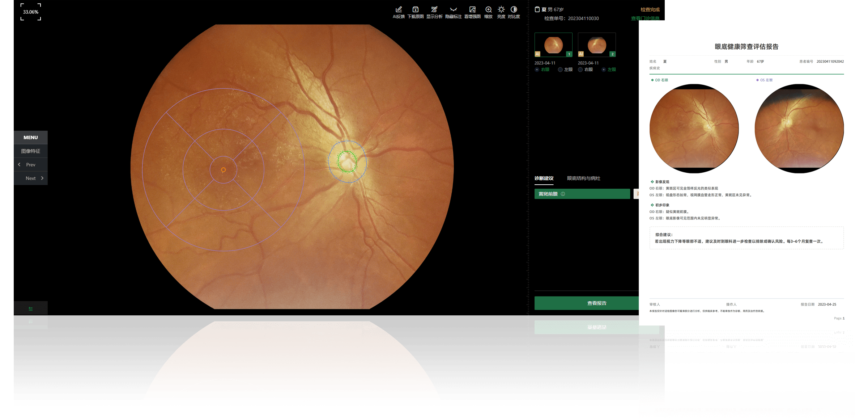Image resolution: width=868 pixels, height=420 pixels.
Task: Click the 查看报告 view report button
Action: point(587,303)
